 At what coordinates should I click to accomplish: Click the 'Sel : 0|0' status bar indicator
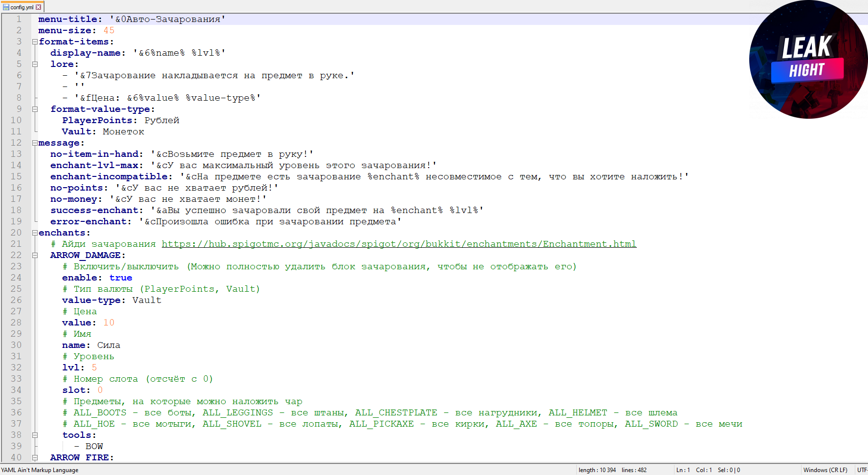729,470
